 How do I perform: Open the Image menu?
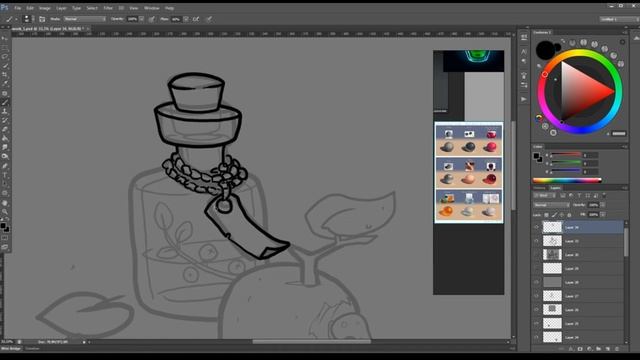pos(44,8)
